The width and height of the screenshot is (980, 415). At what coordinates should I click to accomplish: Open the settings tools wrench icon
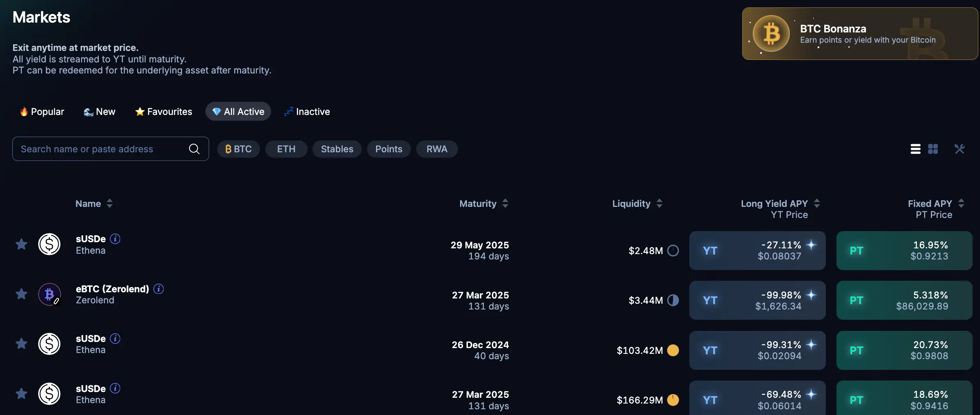pos(959,149)
